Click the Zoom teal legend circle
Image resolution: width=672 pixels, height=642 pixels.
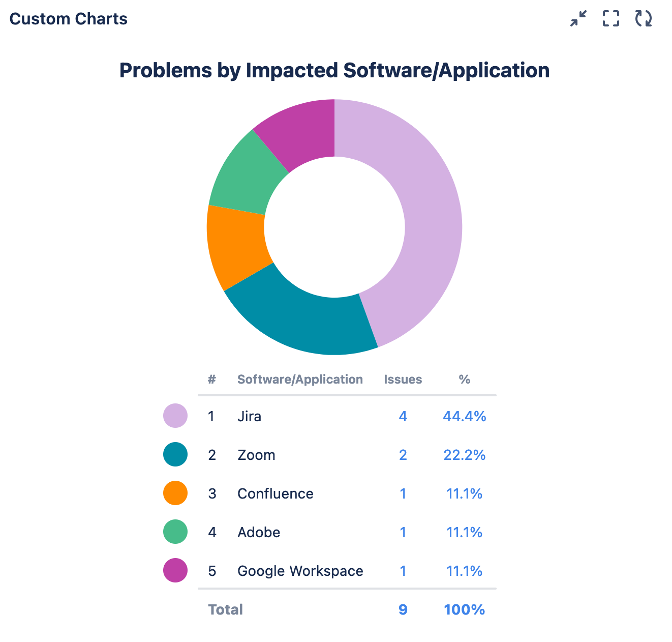175,454
